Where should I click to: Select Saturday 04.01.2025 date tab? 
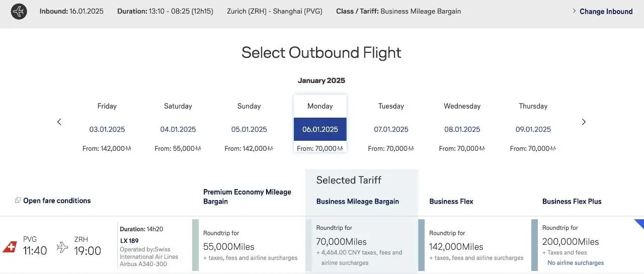[x=178, y=129]
